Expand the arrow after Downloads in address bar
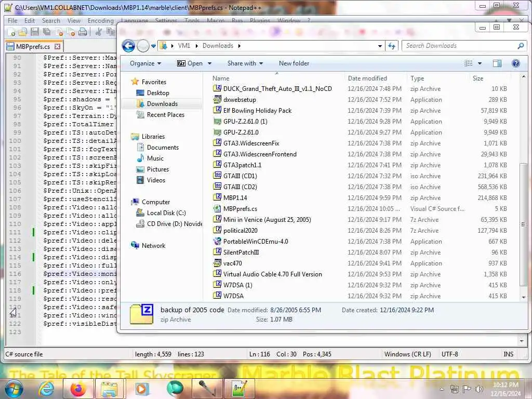This screenshot has width=532, height=399. 239,46
